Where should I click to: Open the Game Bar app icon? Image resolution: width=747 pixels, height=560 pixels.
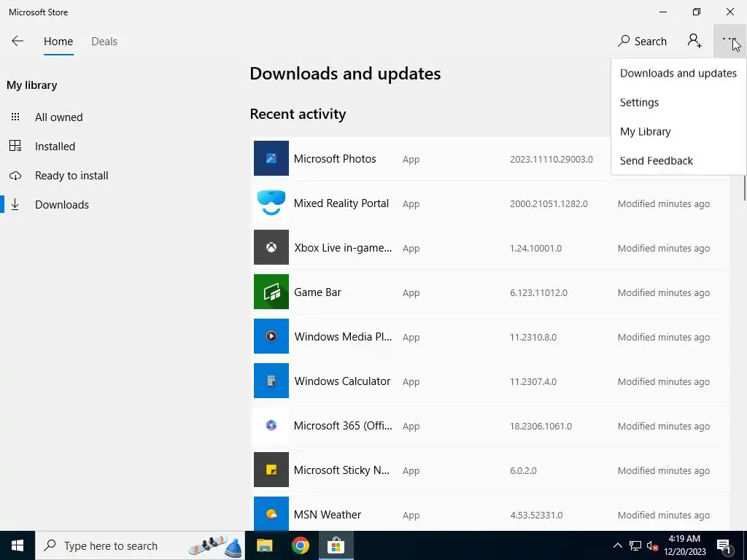(271, 292)
